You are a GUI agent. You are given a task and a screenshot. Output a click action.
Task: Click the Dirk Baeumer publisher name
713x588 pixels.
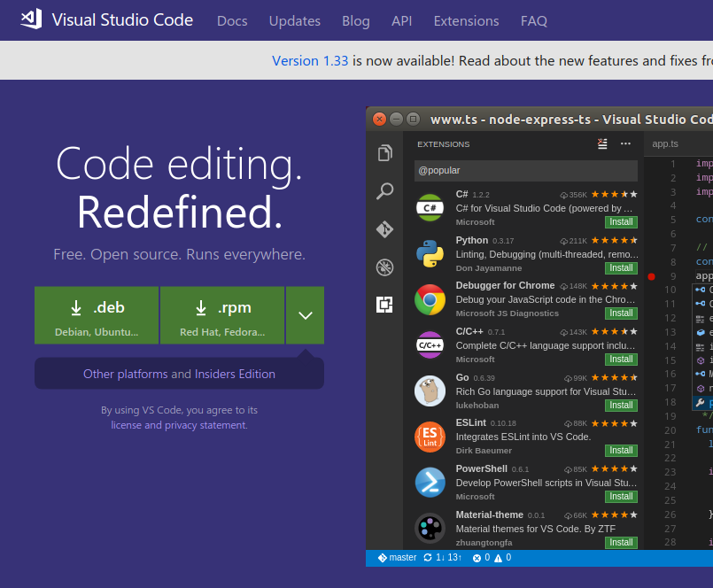click(484, 450)
